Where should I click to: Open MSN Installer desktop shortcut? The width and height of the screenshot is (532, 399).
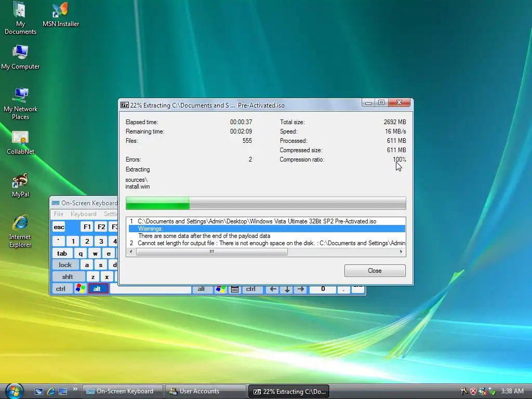60,14
